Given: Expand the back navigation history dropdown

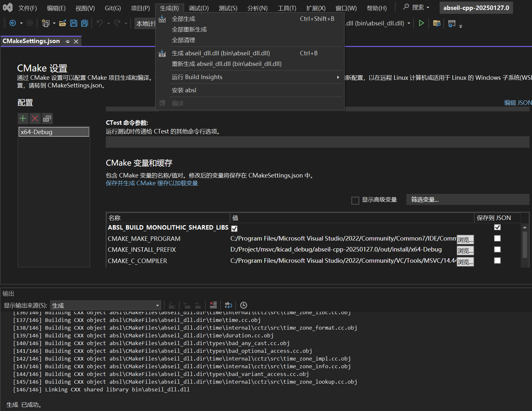Looking at the screenshot, I should pyautogui.click(x=21, y=23).
